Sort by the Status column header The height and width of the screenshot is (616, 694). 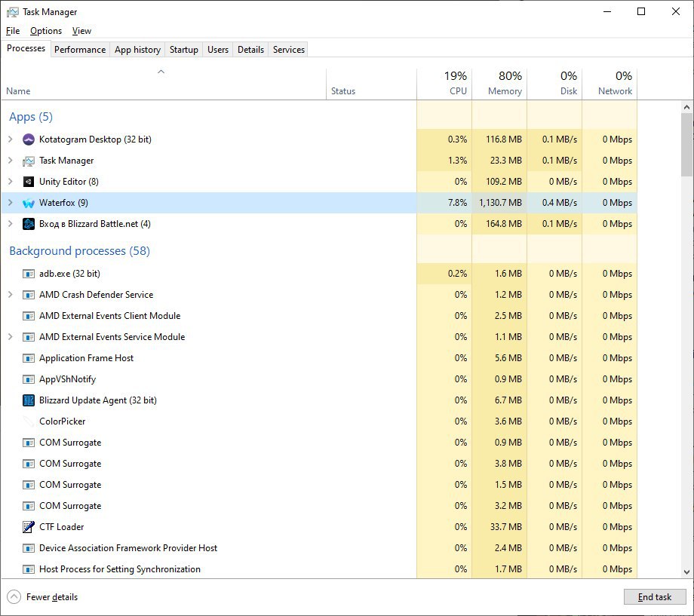pyautogui.click(x=371, y=84)
